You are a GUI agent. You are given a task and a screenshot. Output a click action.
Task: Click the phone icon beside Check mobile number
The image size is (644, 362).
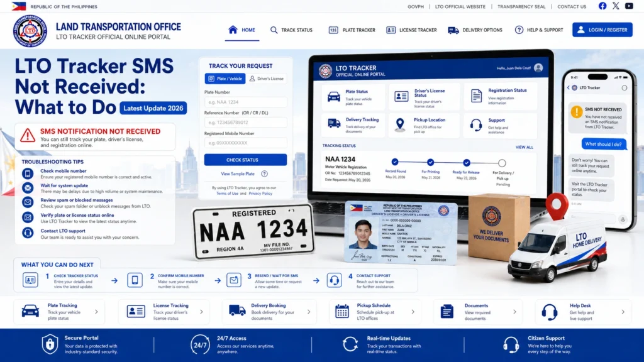[x=28, y=173]
